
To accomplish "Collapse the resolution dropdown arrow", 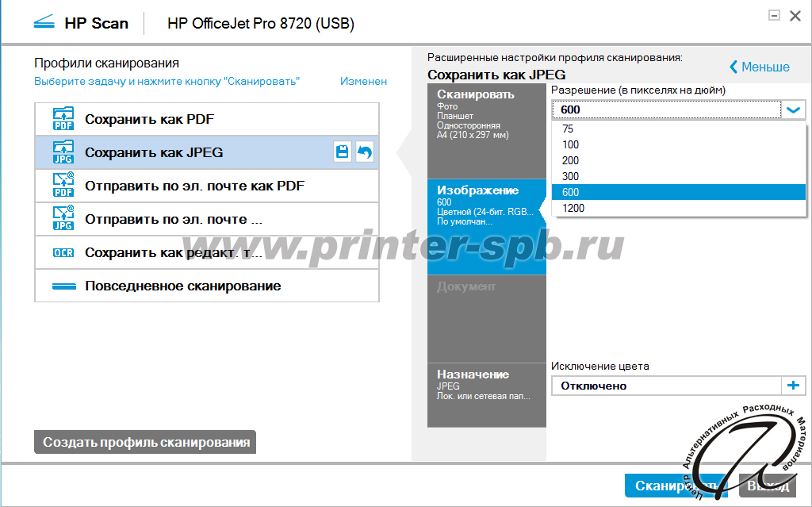I will point(793,109).
